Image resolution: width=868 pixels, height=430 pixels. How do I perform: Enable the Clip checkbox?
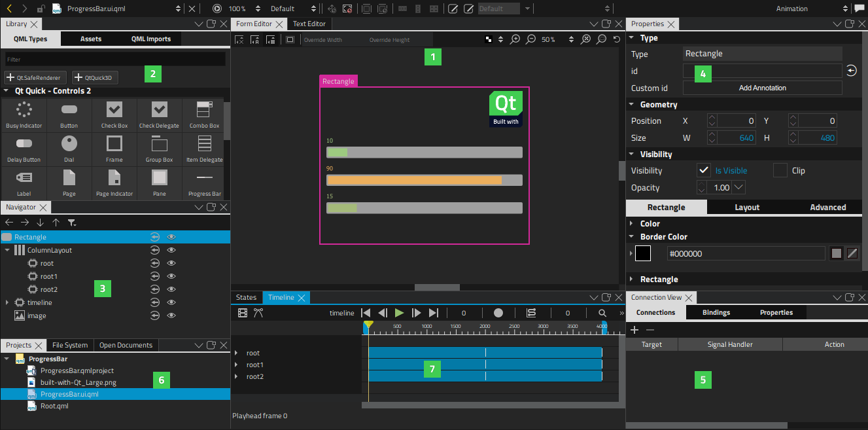(780, 170)
